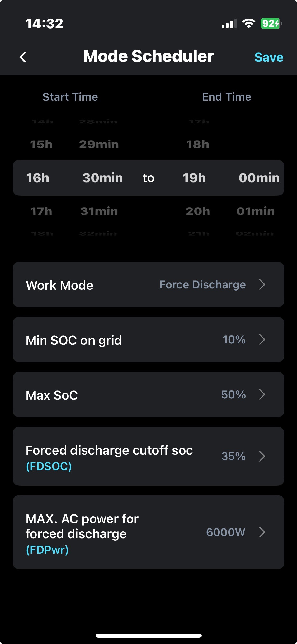Select Force Discharge work mode value

pyautogui.click(x=202, y=285)
